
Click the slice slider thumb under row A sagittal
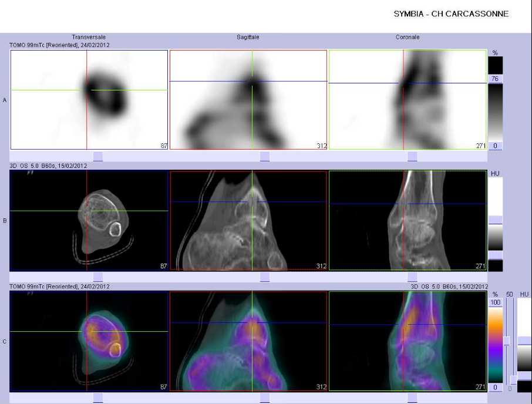265,156
